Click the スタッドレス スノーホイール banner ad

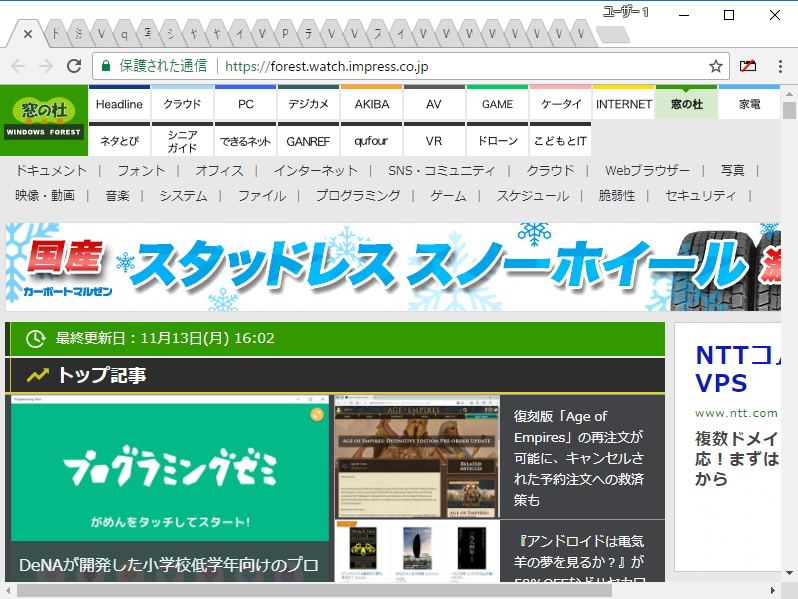pos(393,267)
